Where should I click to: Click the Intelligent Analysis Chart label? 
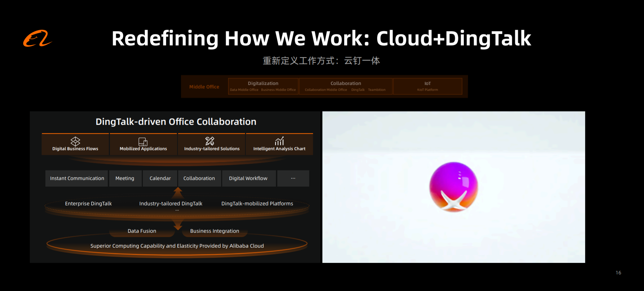(279, 149)
